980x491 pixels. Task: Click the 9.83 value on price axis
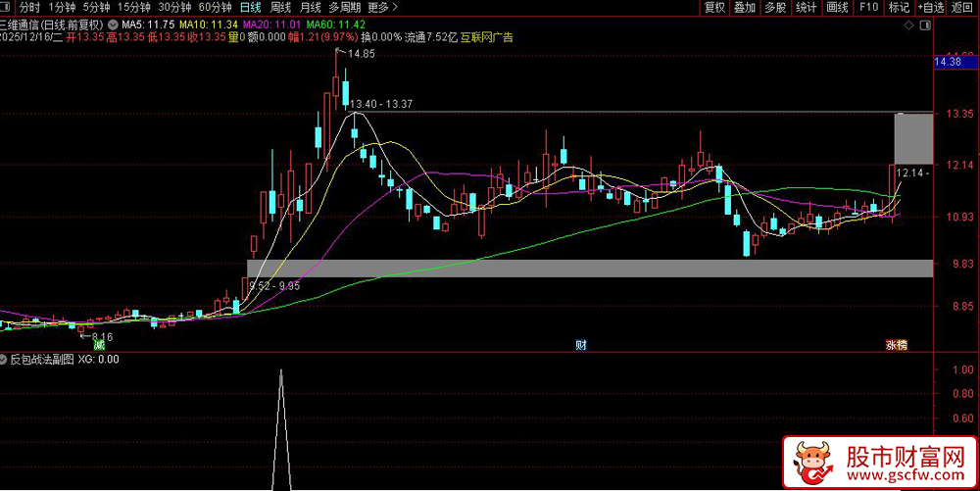(x=962, y=264)
